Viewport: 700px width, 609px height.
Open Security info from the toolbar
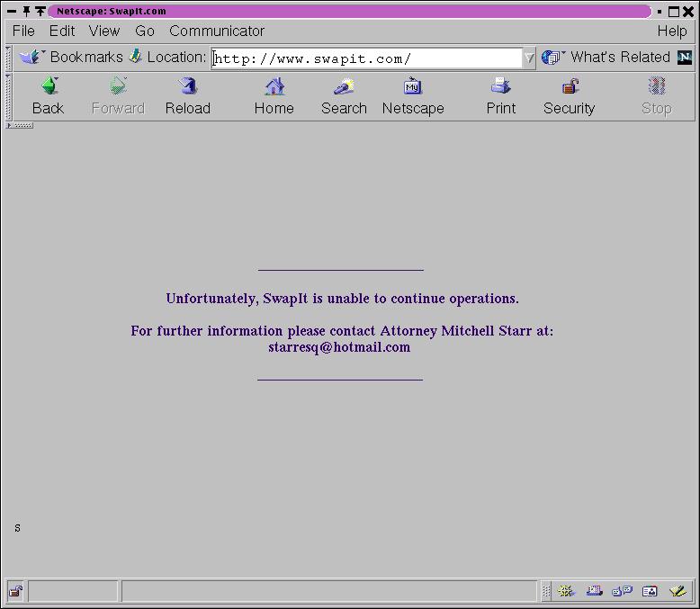[570, 96]
